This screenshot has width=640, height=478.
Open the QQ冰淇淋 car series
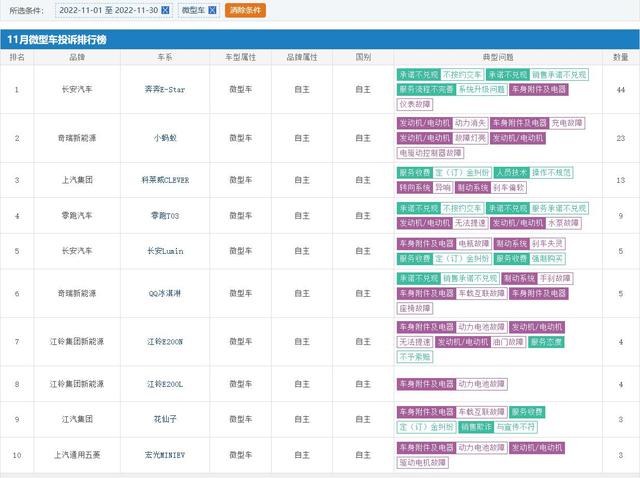tap(165, 293)
